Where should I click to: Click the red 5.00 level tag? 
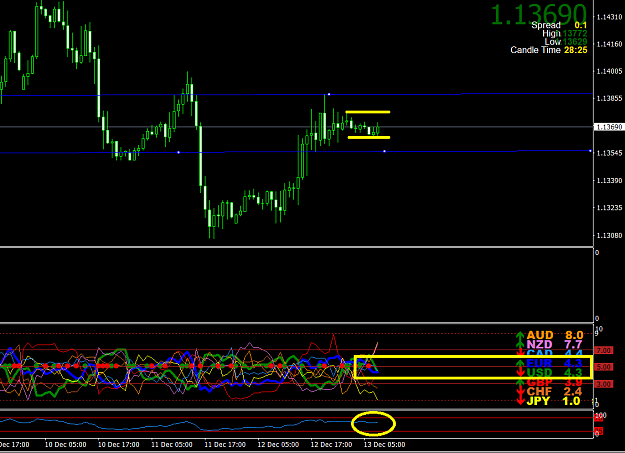[603, 367]
